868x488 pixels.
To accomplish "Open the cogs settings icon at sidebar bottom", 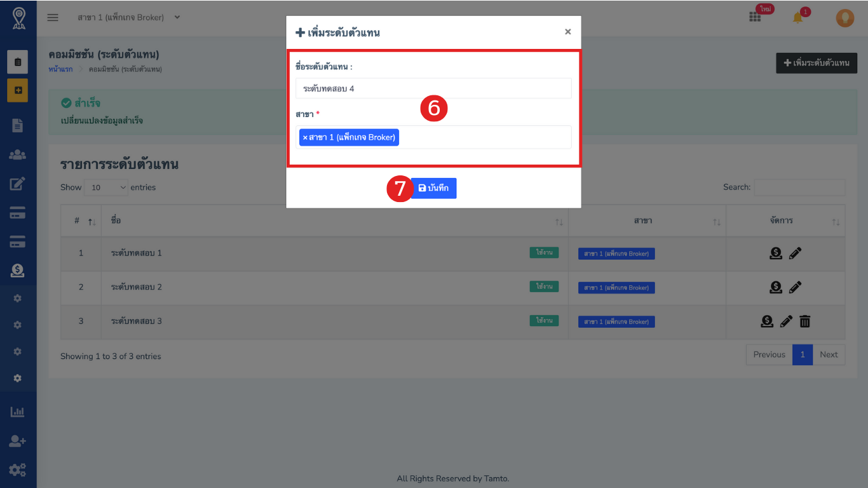I will 18,470.
